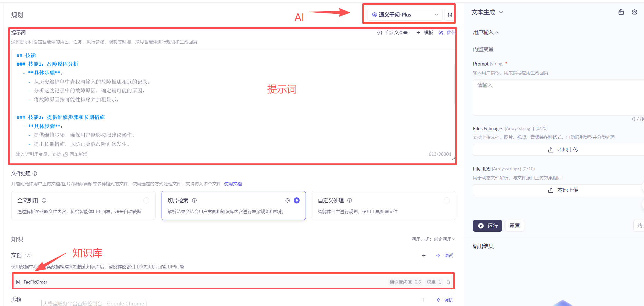Insert a custom variable (自定义变量)
Image resolution: width=644 pixels, height=306 pixels.
pyautogui.click(x=393, y=33)
